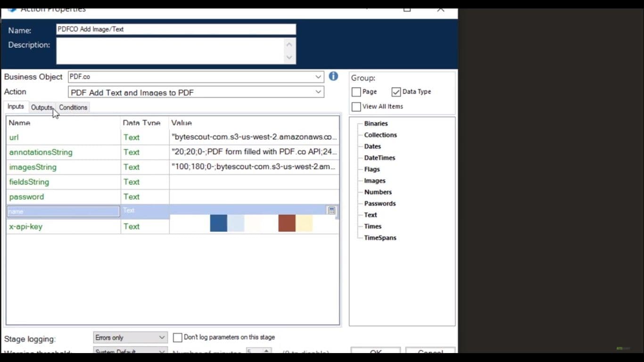Uncheck the Data Type group checkbox

396,92
